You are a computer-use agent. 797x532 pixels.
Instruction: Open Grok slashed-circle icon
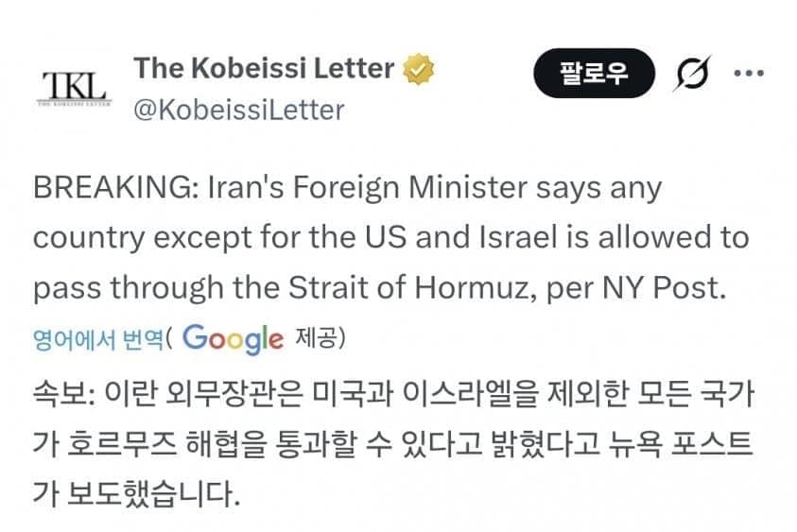click(x=693, y=74)
